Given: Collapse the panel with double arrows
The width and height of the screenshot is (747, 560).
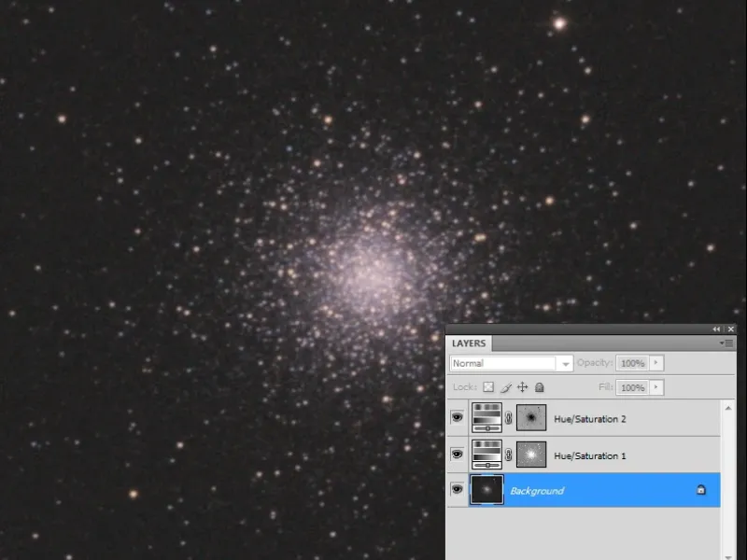Looking at the screenshot, I should coord(716,329).
